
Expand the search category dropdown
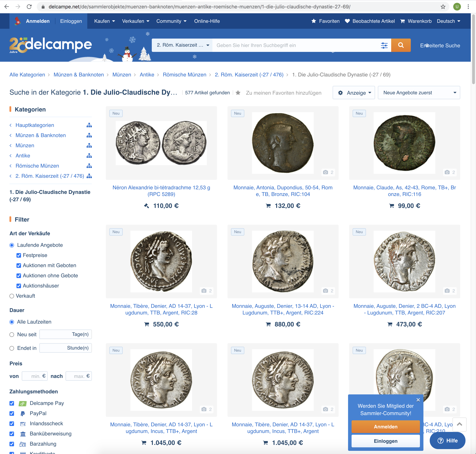(182, 45)
